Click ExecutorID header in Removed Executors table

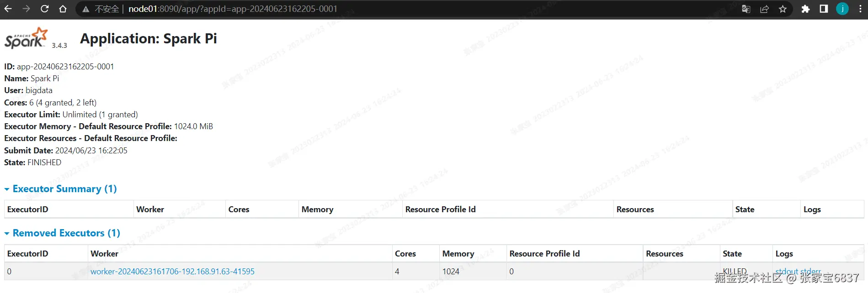click(x=27, y=254)
